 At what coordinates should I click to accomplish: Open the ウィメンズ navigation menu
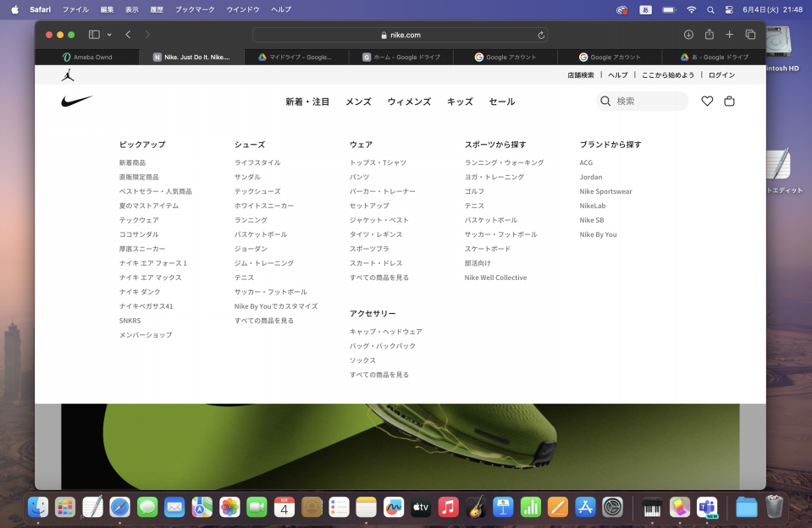tap(409, 102)
